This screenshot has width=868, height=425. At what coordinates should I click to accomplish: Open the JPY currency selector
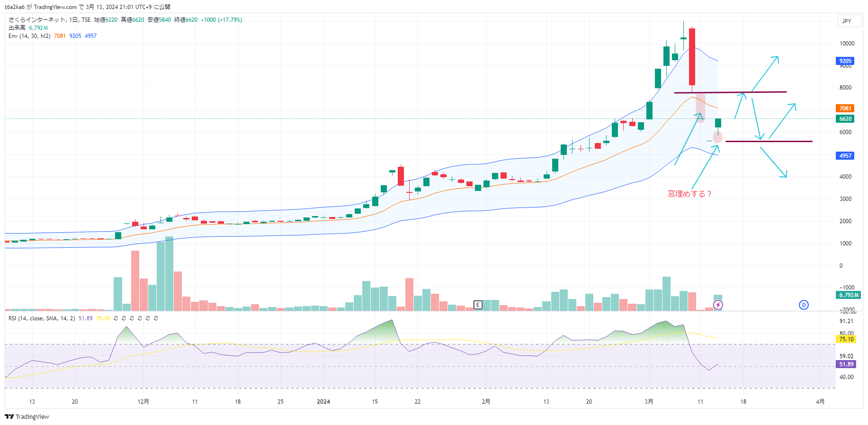847,21
